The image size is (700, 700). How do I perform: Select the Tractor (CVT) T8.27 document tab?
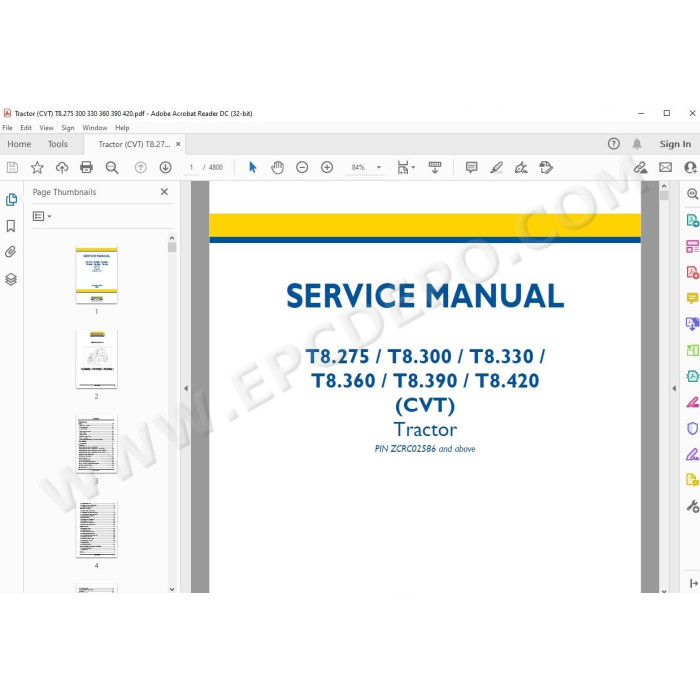point(134,144)
